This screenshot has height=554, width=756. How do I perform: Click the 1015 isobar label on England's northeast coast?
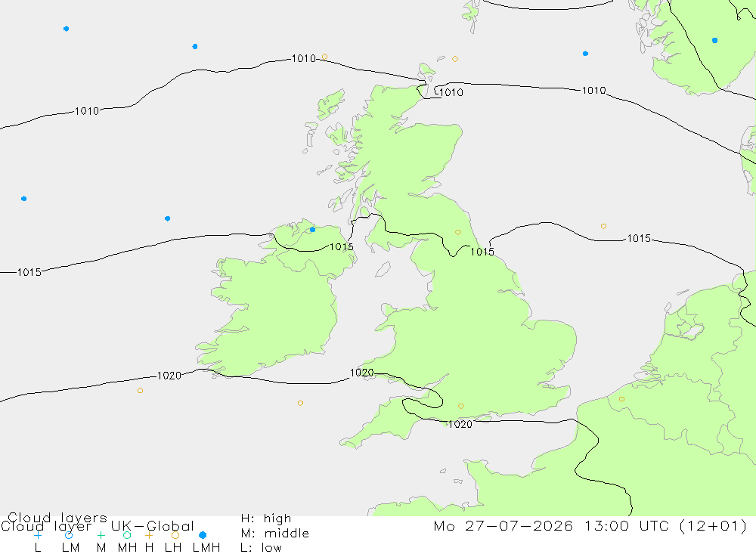click(x=482, y=252)
